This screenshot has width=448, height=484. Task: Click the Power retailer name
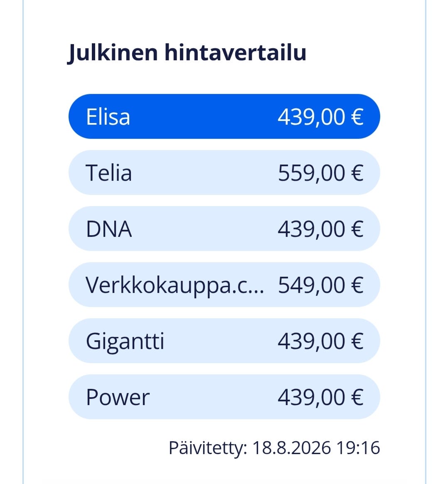click(118, 397)
